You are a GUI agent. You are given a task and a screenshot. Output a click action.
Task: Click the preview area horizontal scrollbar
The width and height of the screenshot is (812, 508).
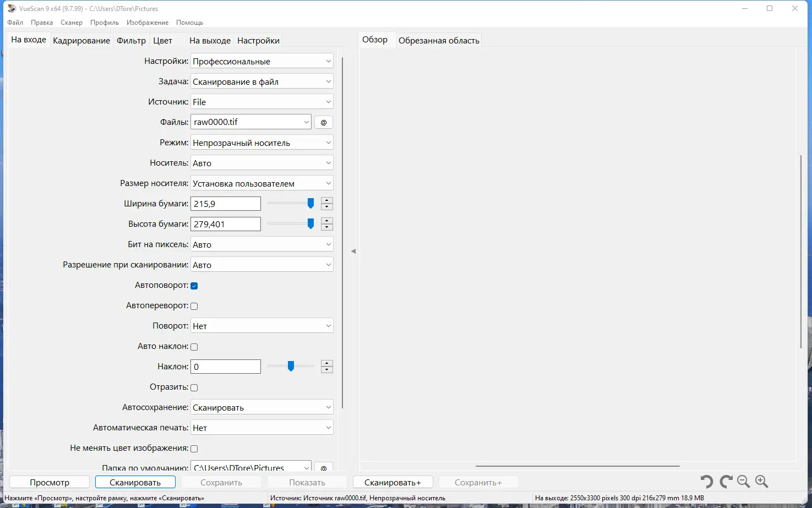click(577, 466)
